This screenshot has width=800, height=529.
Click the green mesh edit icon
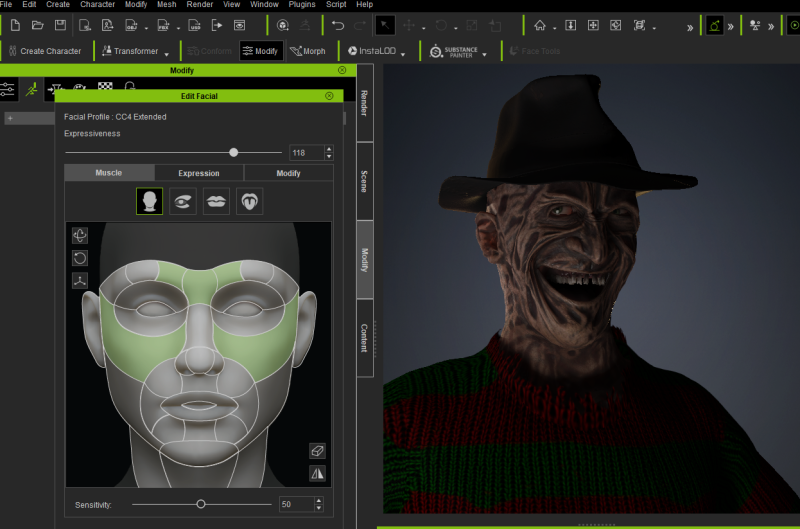pyautogui.click(x=714, y=26)
